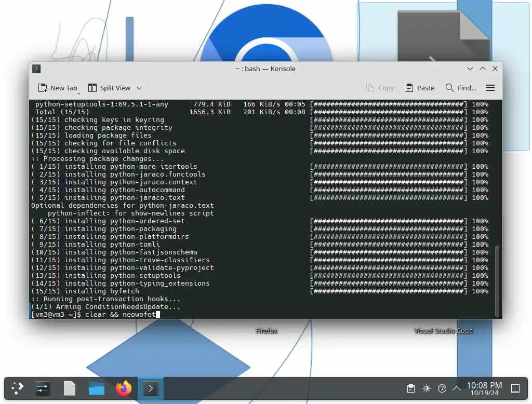This screenshot has height=404, width=532.
Task: Click the Copy toolbar button
Action: point(380,88)
